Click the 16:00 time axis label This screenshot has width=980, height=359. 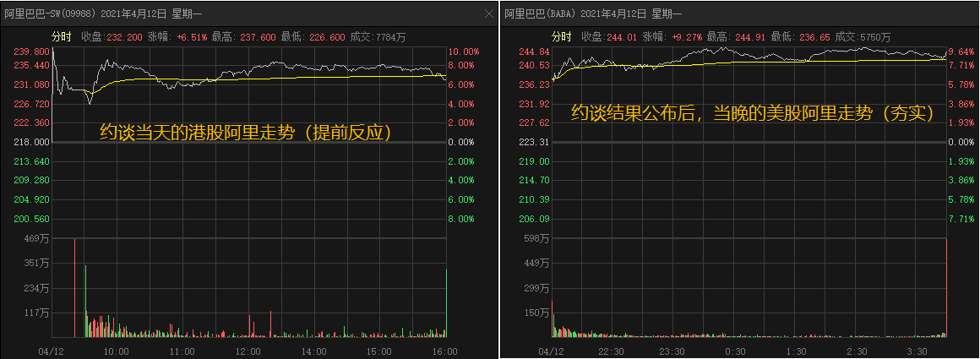pyautogui.click(x=445, y=351)
